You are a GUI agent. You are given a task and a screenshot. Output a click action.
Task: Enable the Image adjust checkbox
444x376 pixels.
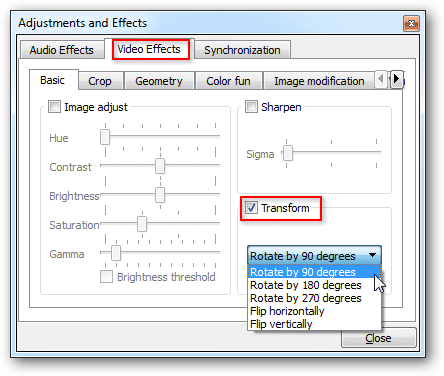coord(54,107)
